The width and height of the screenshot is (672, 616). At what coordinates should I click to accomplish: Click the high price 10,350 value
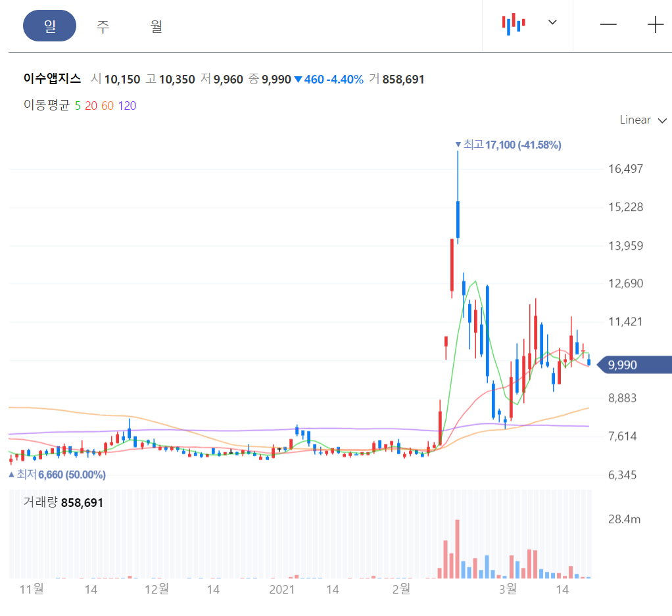[x=177, y=80]
